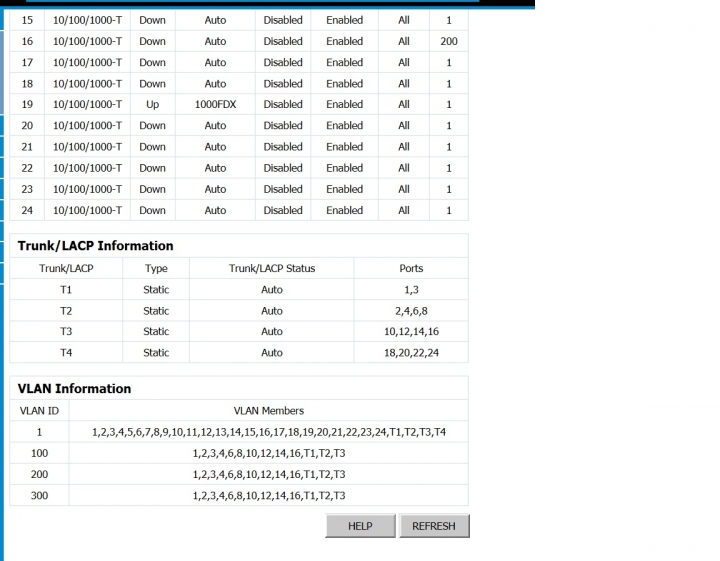The width and height of the screenshot is (720, 561).
Task: Select trunk T4 row label
Action: [66, 353]
